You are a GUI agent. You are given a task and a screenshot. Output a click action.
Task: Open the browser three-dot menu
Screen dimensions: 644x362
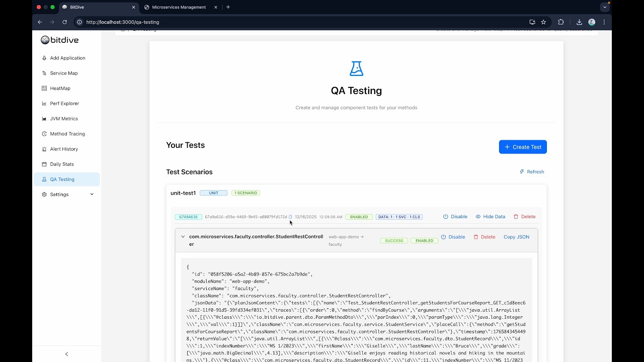(x=604, y=22)
